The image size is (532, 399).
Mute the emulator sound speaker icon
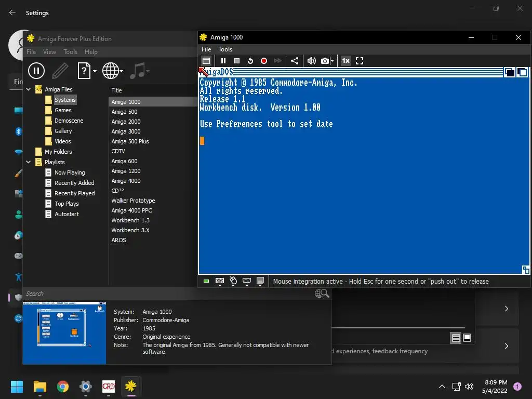click(312, 61)
